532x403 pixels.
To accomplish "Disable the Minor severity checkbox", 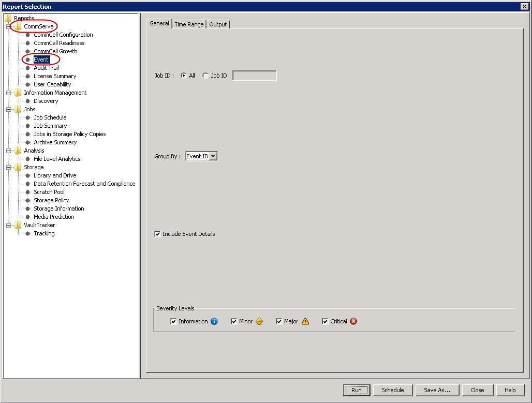I will (x=234, y=321).
